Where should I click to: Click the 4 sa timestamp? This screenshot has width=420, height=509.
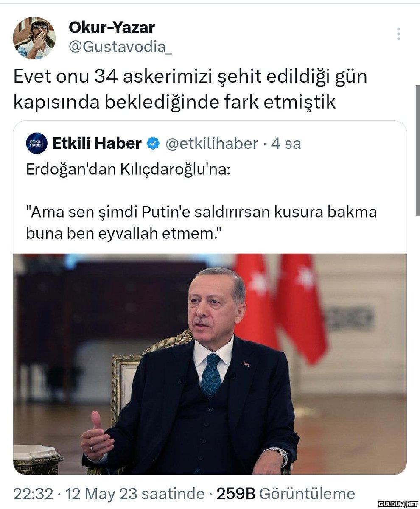point(286,143)
